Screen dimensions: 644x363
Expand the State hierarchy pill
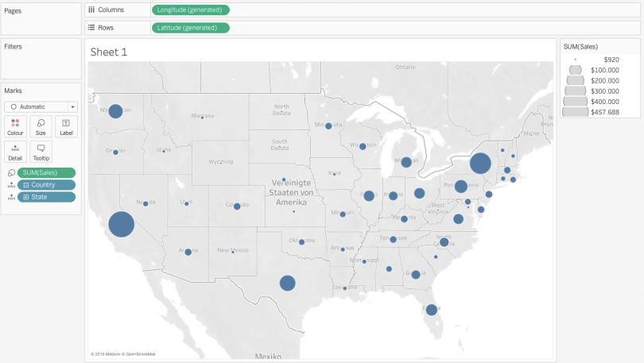coord(26,197)
